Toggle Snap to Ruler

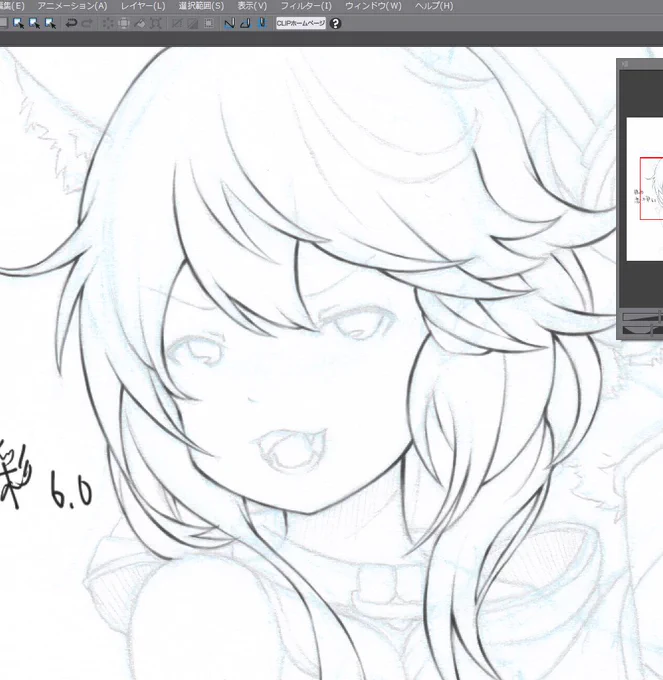tap(229, 23)
